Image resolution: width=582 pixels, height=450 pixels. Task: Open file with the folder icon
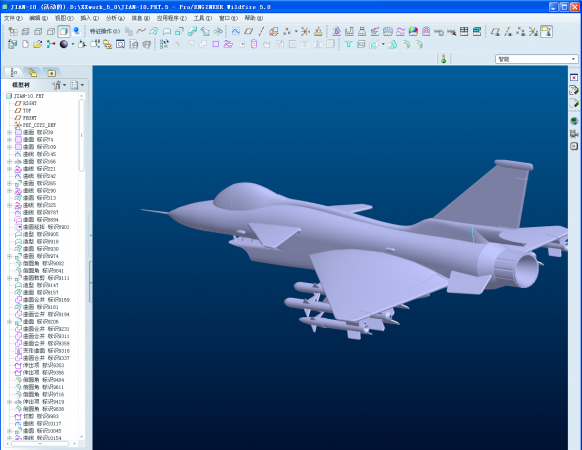(x=37, y=44)
